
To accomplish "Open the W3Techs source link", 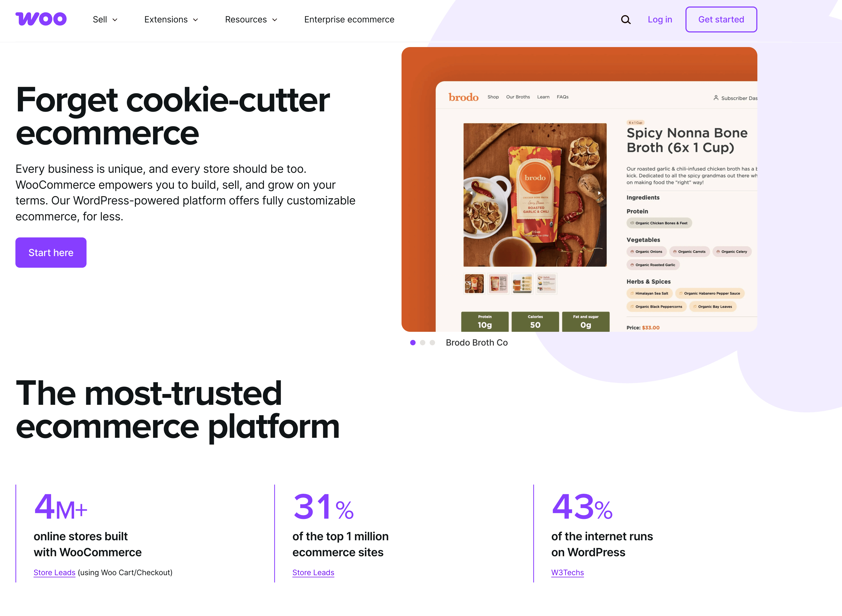I will [567, 572].
